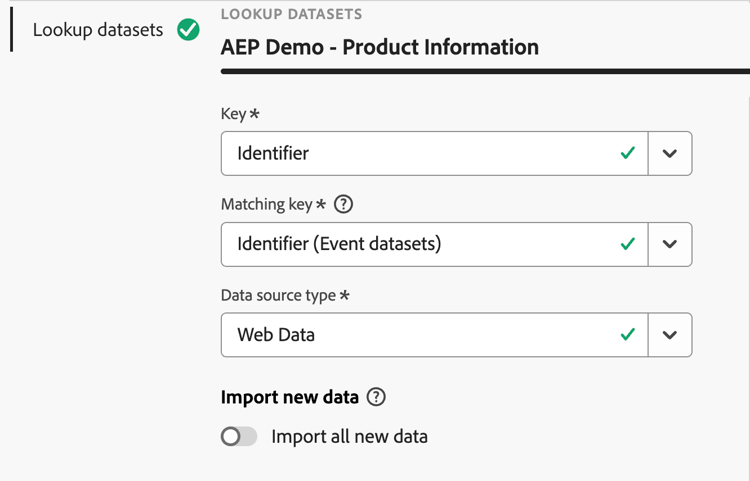
Task: Click the Data source type label
Action: (x=279, y=295)
